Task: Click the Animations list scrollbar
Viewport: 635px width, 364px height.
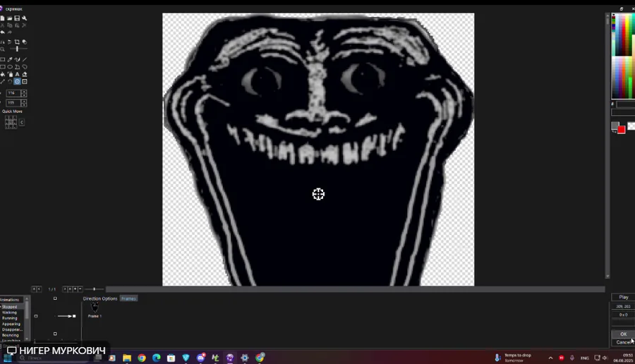Action: [x=27, y=319]
